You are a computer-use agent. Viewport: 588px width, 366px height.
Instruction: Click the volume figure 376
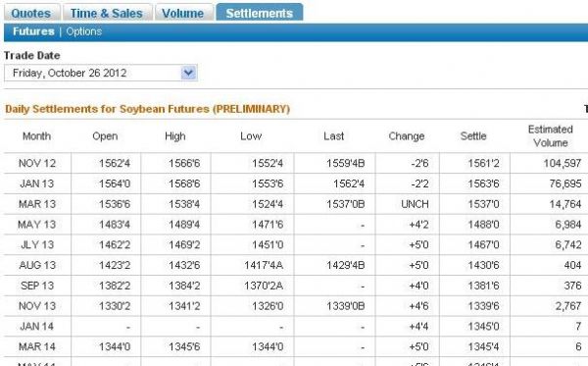point(572,286)
